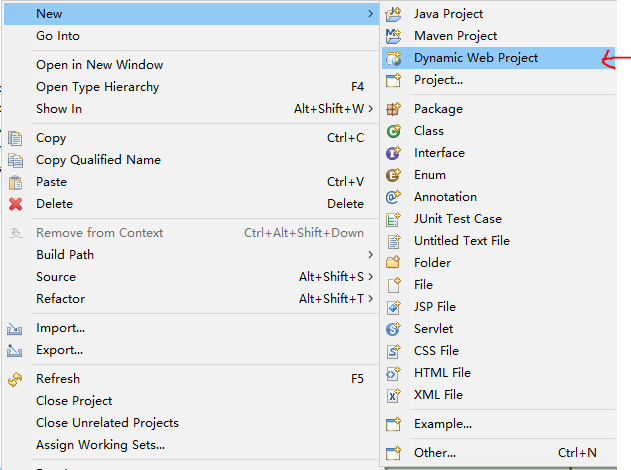Click the Annotation @ icon
The width and height of the screenshot is (631, 470).
[394, 197]
